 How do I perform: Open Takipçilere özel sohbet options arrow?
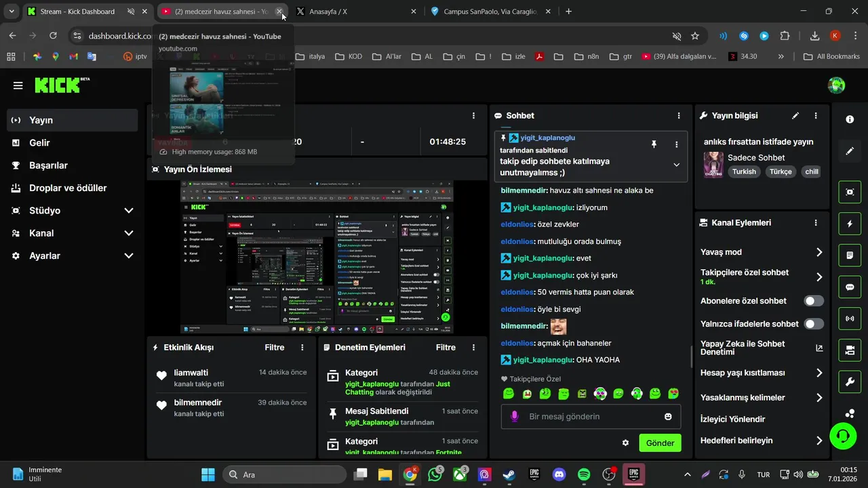point(819,277)
